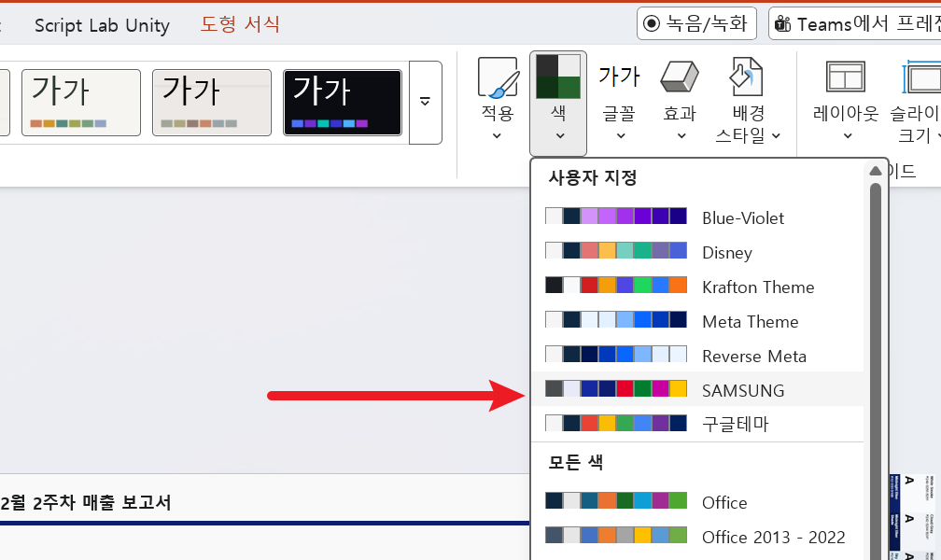Select the black 가가 theme variant thumbnail
The width and height of the screenshot is (941, 560).
[x=342, y=103]
